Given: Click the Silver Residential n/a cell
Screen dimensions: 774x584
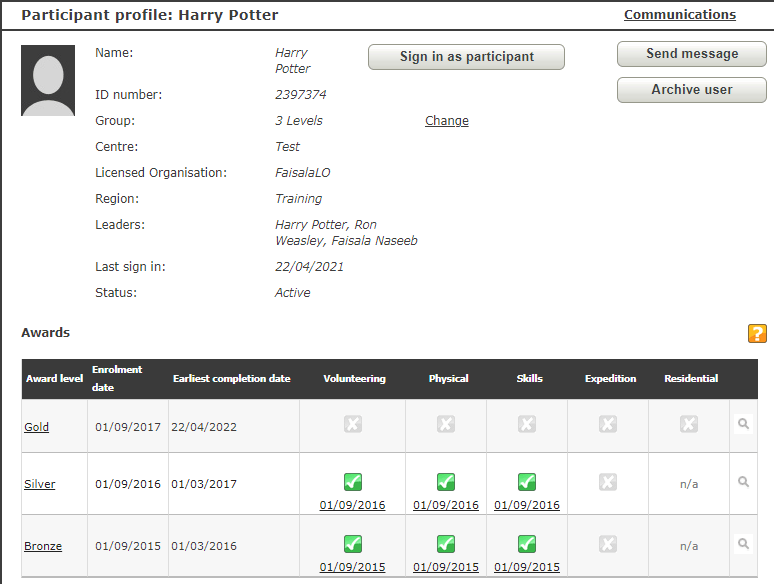Looking at the screenshot, I should pos(689,484).
